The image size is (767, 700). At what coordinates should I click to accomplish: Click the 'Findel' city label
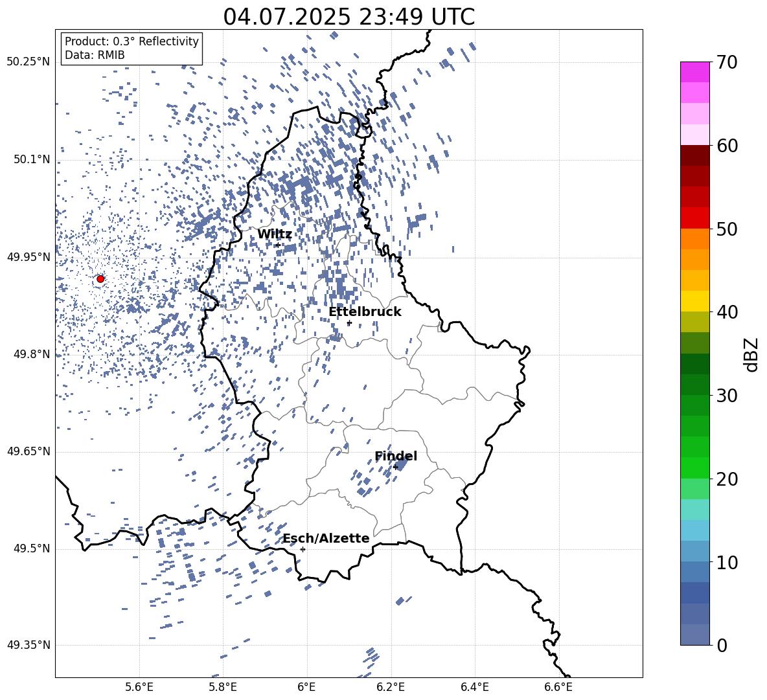(x=396, y=456)
